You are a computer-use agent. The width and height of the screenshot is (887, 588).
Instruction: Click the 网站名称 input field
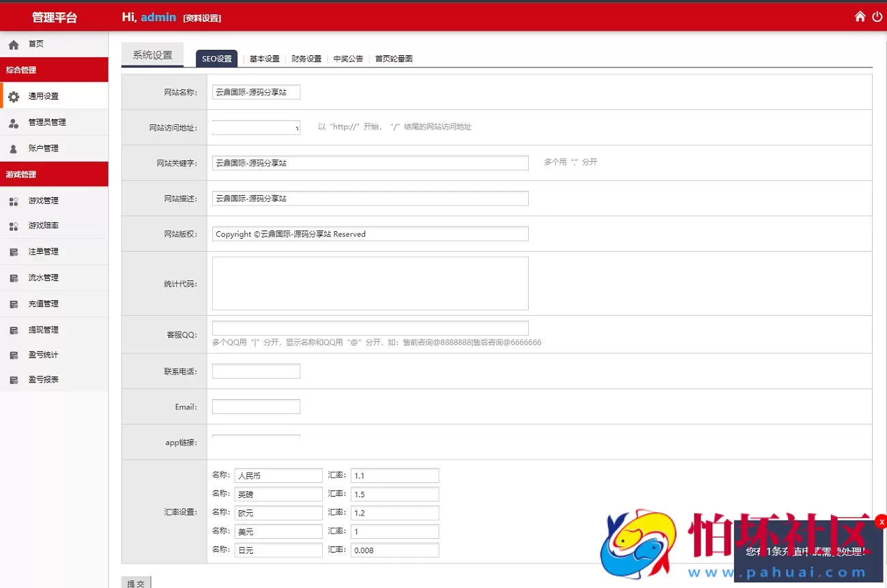pos(256,92)
